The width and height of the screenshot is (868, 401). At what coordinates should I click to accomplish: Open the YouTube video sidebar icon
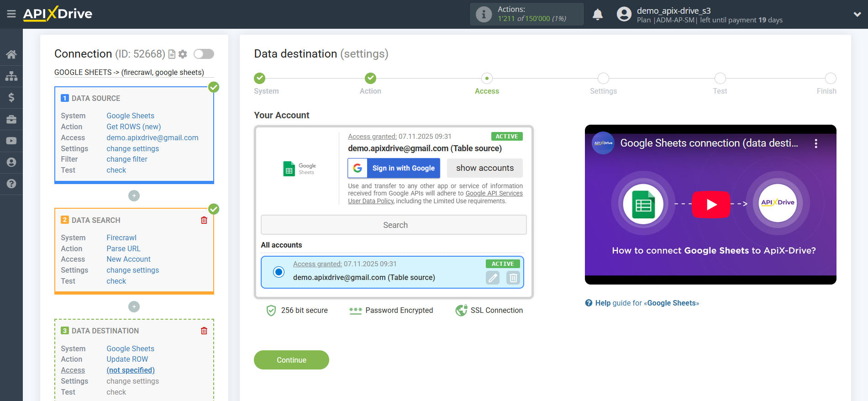(x=11, y=141)
